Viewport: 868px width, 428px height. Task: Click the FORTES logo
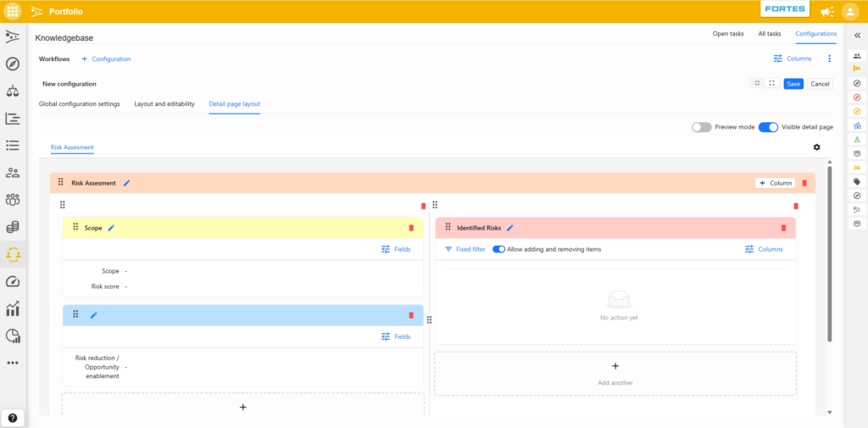coord(785,9)
